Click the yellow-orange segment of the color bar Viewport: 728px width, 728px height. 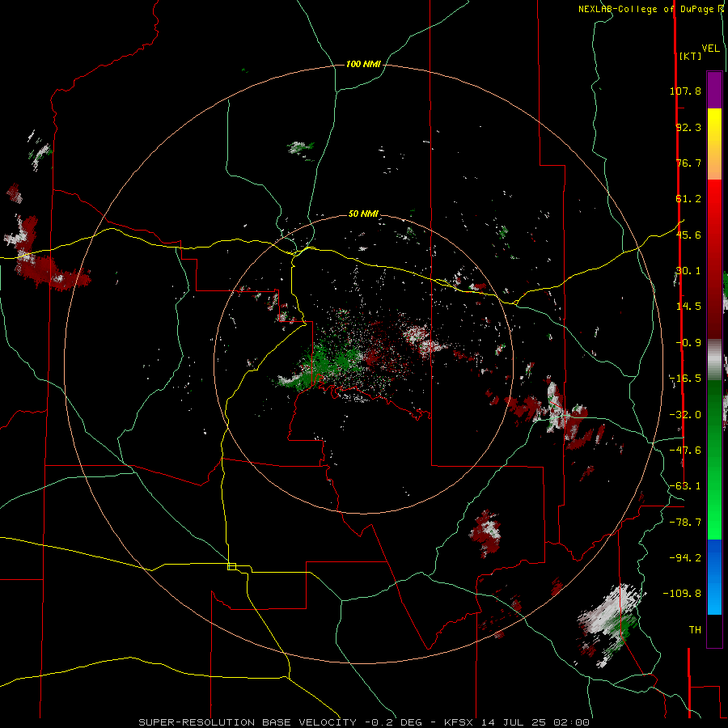tap(714, 144)
